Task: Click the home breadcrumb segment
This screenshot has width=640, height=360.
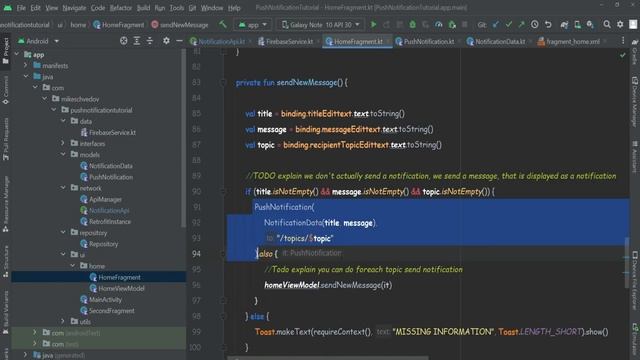Action: (78, 25)
